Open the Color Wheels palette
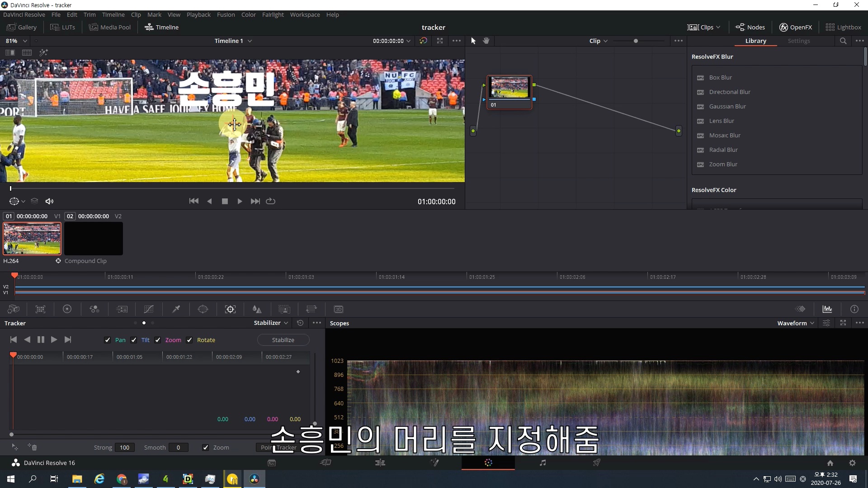 pyautogui.click(x=67, y=309)
